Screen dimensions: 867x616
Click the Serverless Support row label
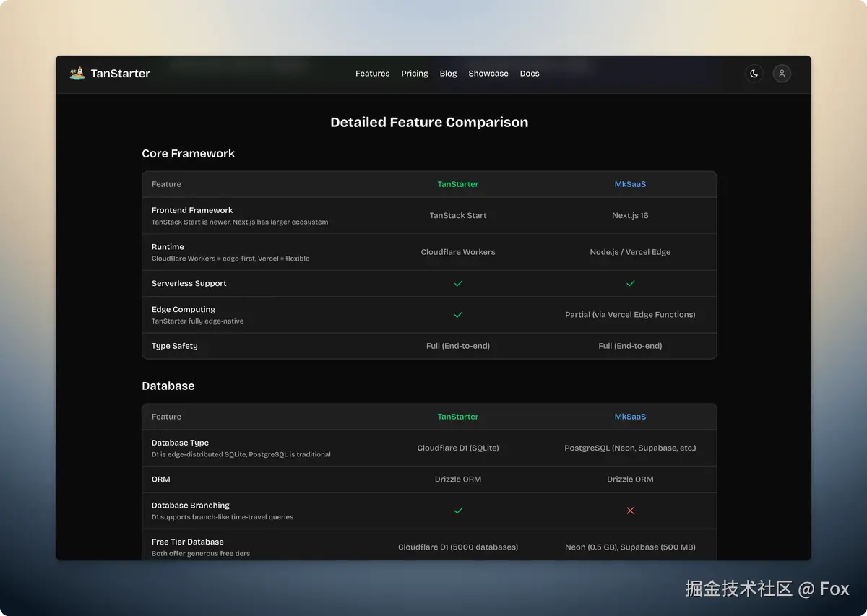click(x=189, y=283)
